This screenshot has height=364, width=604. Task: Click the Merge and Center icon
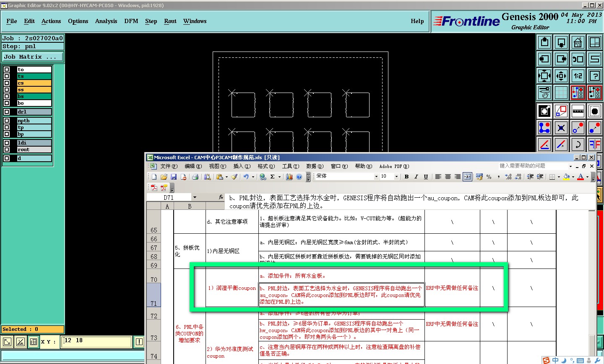pyautogui.click(x=467, y=177)
